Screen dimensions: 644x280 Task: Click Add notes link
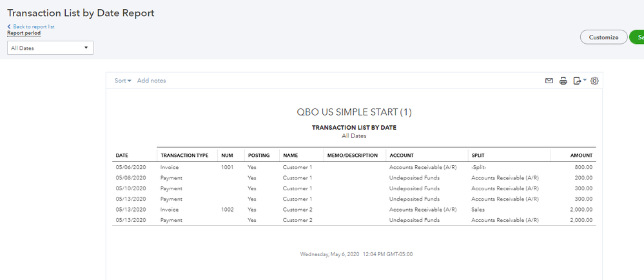coord(151,81)
